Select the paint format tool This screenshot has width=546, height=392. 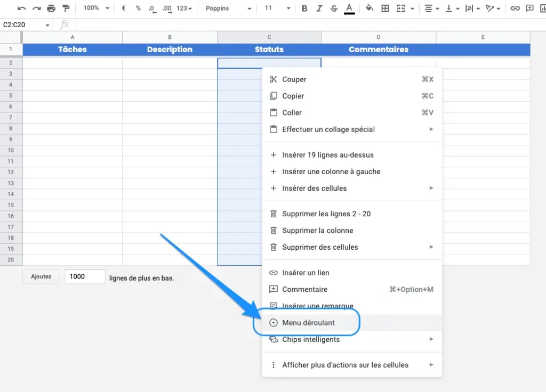[x=66, y=8]
